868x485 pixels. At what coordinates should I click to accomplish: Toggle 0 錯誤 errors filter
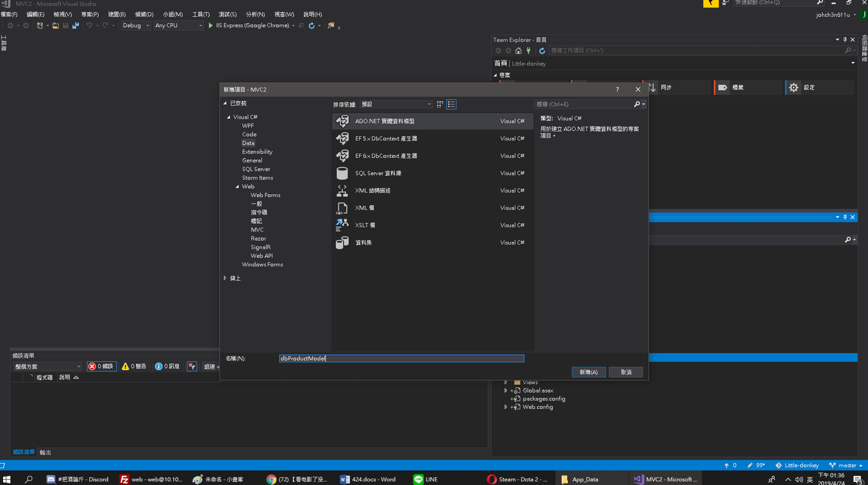point(101,366)
